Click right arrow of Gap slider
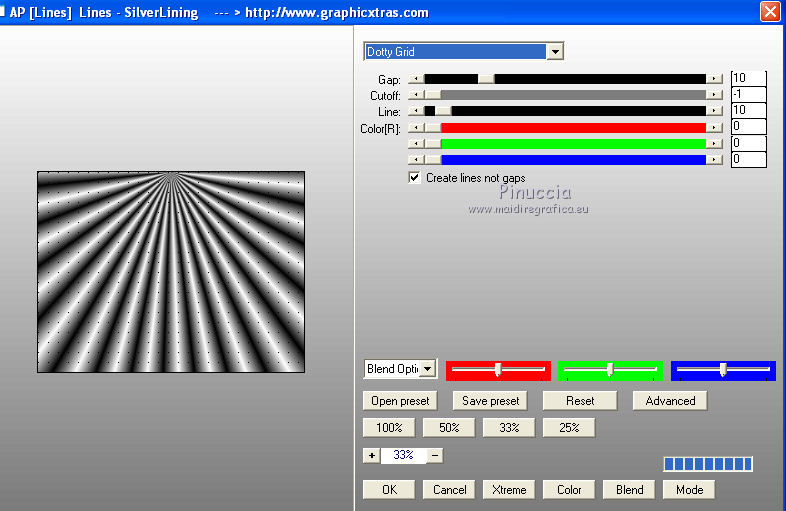Image resolution: width=786 pixels, height=511 pixels. pos(714,79)
